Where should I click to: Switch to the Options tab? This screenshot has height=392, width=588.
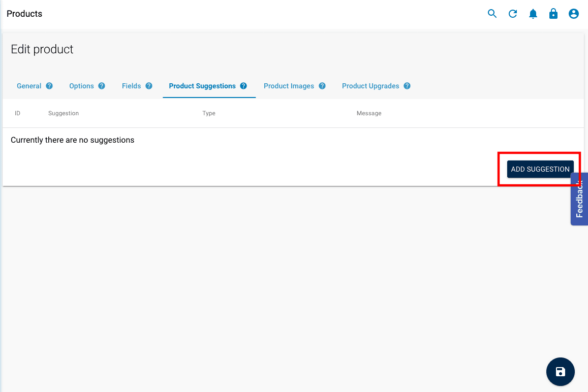click(x=82, y=86)
